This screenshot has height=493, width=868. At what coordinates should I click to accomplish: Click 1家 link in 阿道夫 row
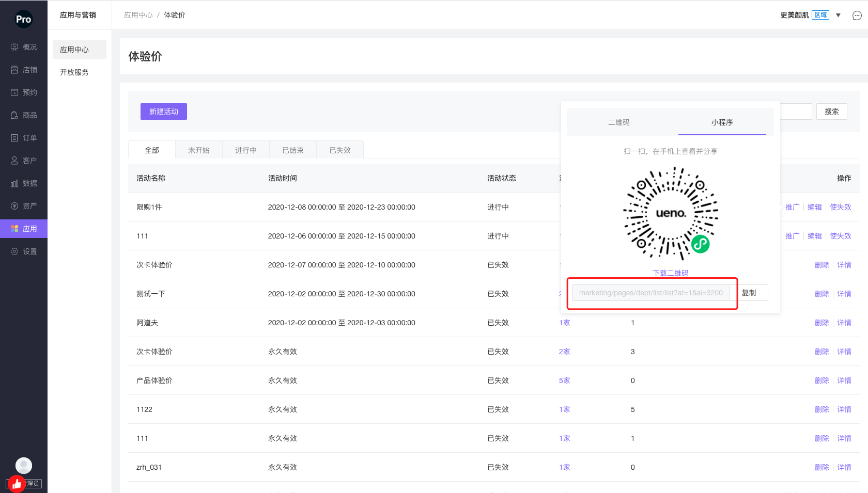tap(565, 323)
